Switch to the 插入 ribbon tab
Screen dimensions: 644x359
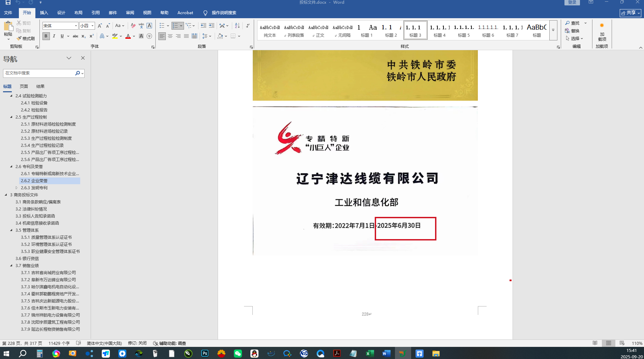(x=44, y=13)
